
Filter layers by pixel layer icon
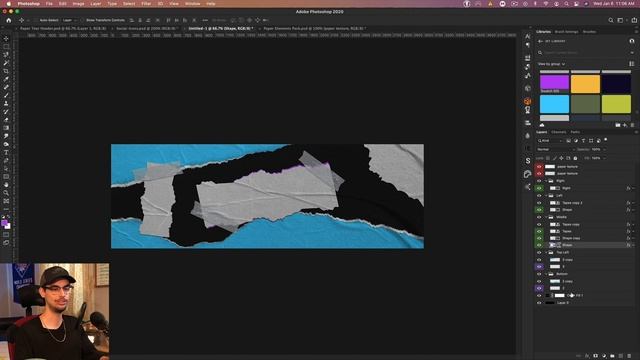point(568,140)
